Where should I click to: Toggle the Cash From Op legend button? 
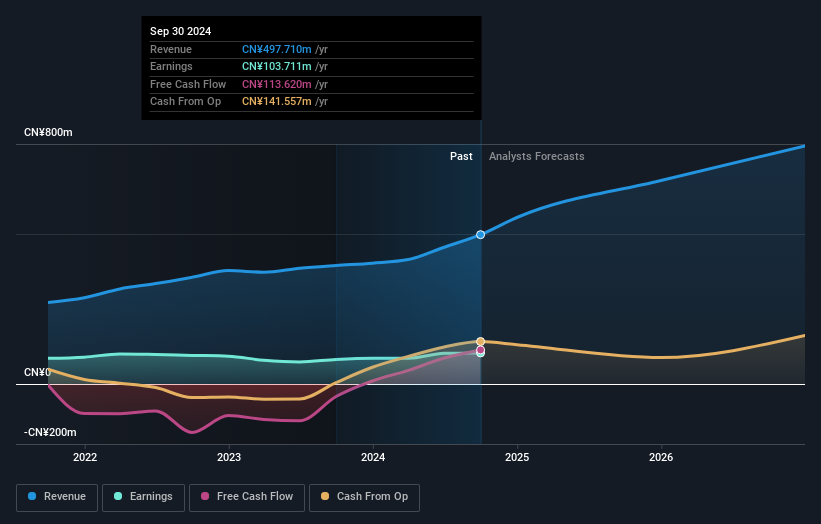pos(364,497)
